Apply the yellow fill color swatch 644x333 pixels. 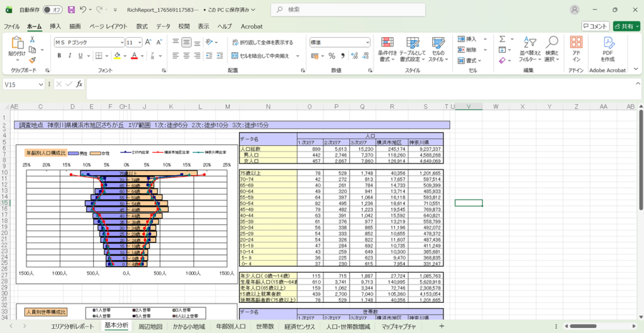tap(118, 56)
